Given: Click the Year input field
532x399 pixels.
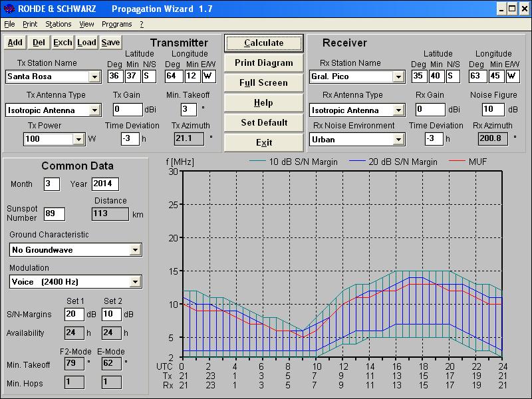Looking at the screenshot, I should click(105, 184).
